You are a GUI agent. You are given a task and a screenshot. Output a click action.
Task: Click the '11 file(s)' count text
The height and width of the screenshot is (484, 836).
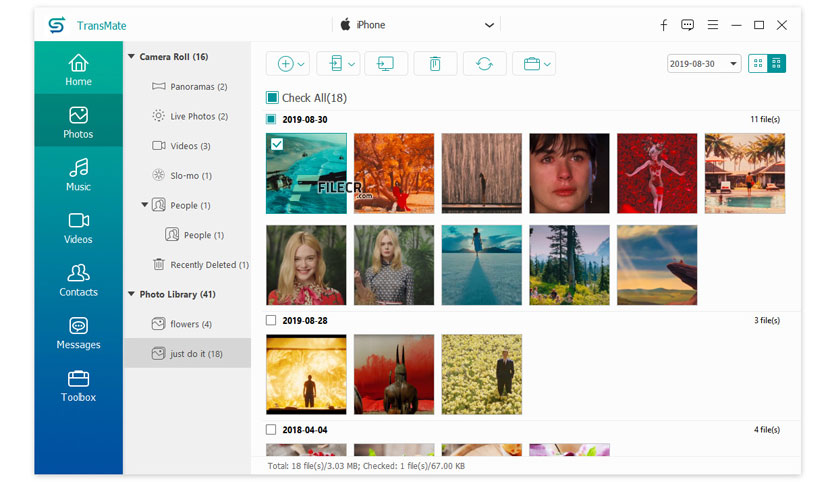pos(765,119)
